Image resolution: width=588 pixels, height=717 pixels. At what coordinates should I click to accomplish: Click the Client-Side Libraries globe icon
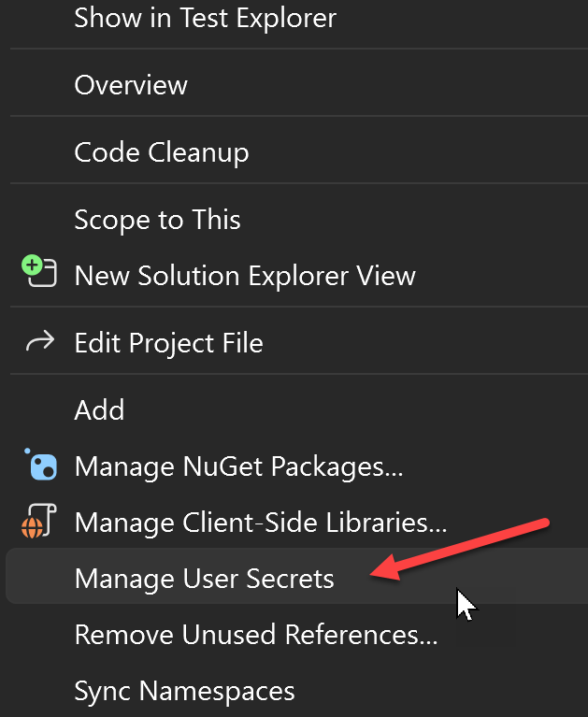point(39,522)
